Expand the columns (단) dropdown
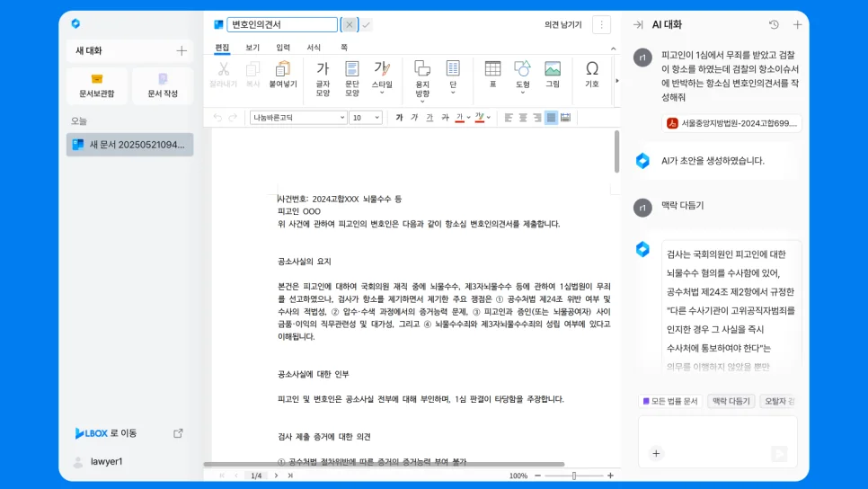This screenshot has width=868, height=489. pos(453,93)
